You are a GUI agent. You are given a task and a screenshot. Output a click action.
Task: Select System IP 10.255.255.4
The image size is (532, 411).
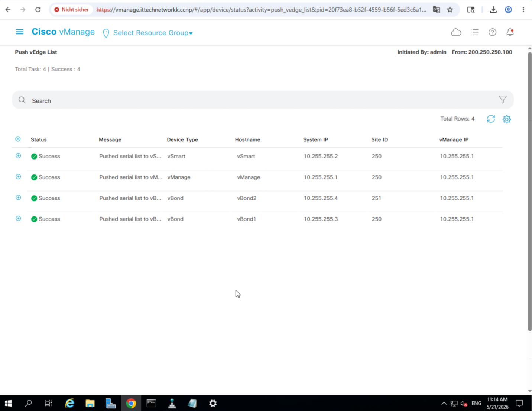pyautogui.click(x=321, y=198)
